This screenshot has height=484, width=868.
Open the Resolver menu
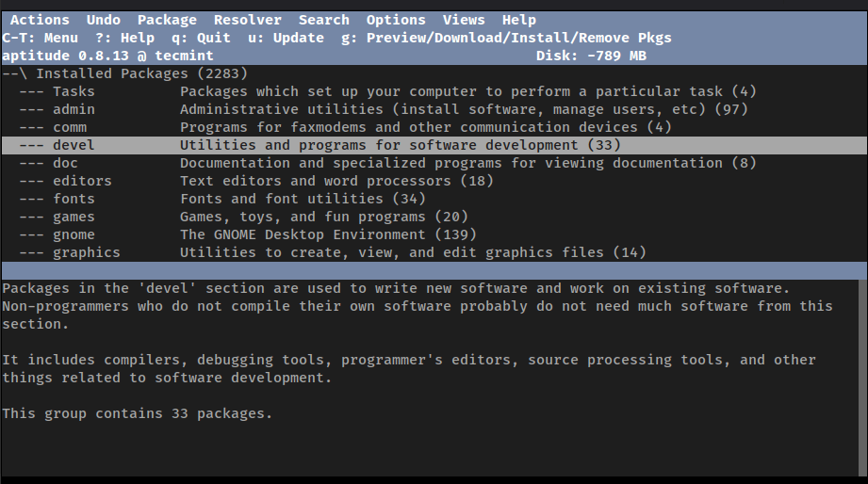247,20
